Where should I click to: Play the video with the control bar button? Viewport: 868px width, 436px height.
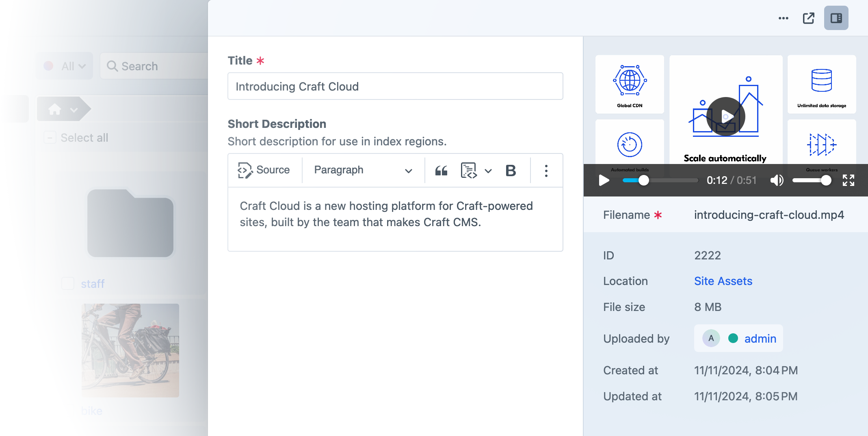point(604,180)
